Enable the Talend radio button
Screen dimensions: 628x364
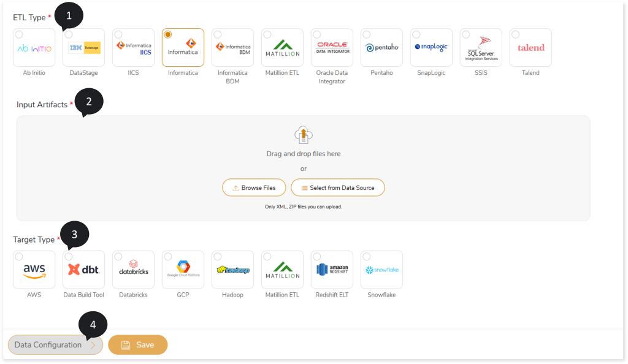coord(515,35)
